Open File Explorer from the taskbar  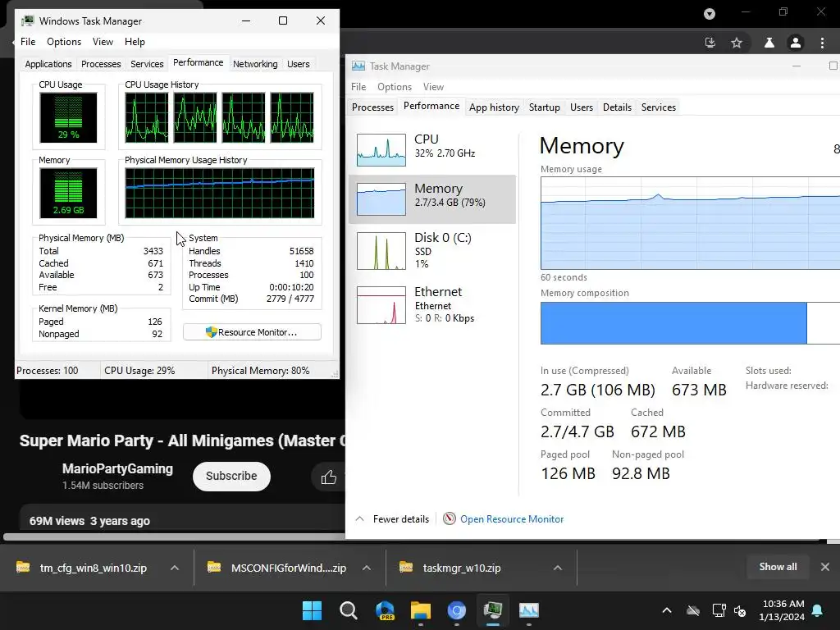click(421, 610)
